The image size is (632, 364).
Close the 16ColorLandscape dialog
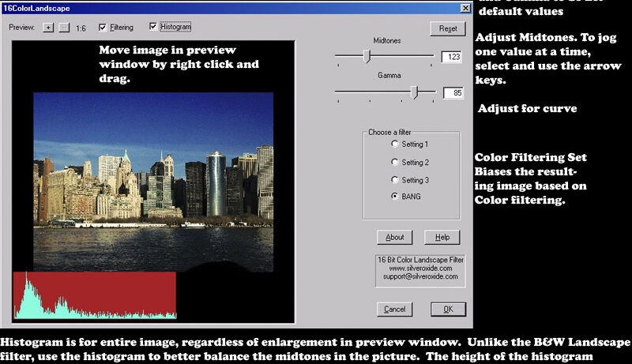click(465, 8)
